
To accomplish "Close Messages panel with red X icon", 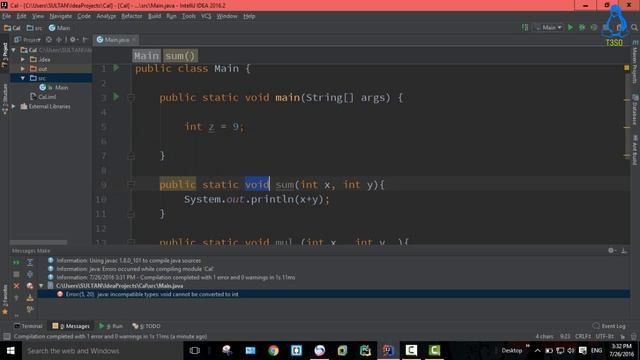I will (16, 286).
